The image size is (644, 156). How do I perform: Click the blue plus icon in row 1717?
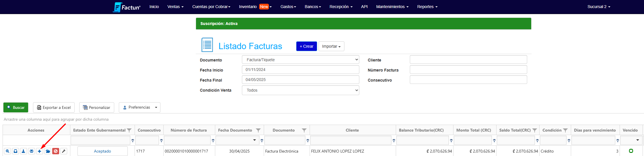click(x=40, y=151)
